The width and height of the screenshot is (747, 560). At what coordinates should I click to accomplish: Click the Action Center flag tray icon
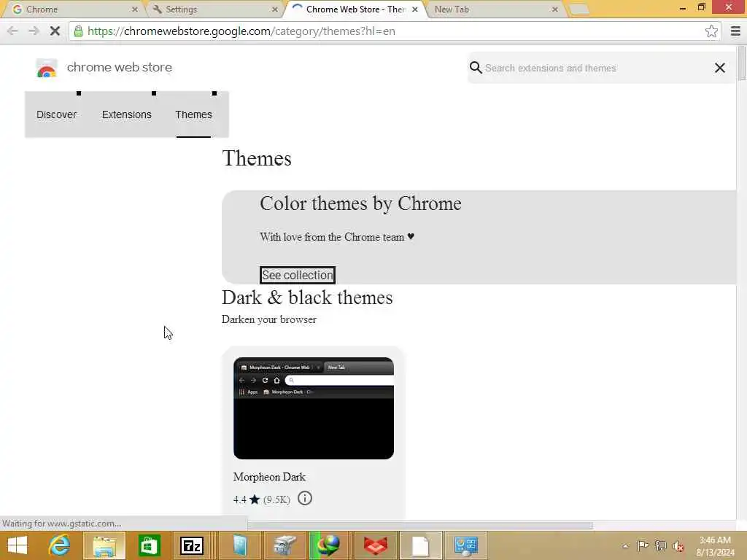click(643, 545)
